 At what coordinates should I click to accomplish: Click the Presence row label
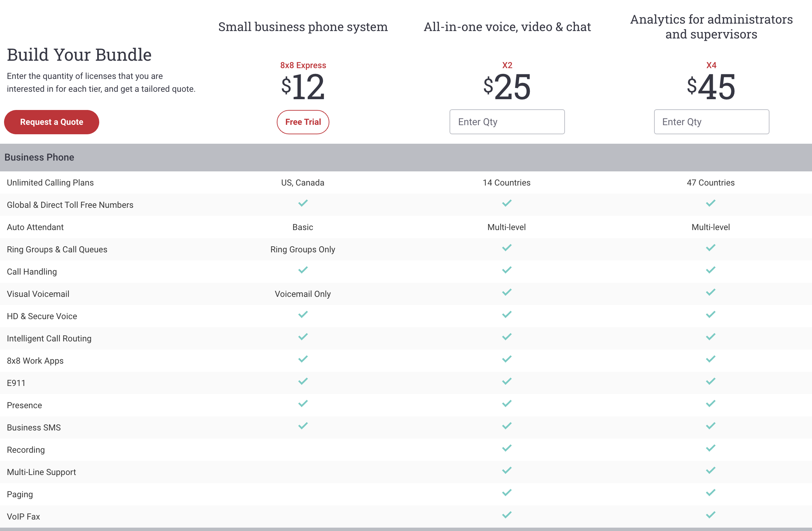point(24,405)
